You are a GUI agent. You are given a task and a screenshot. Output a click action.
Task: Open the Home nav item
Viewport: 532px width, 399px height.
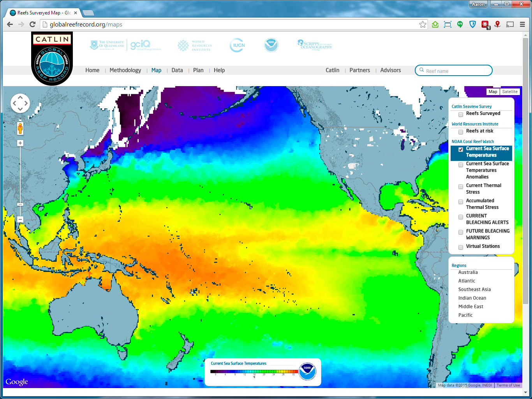pyautogui.click(x=92, y=70)
